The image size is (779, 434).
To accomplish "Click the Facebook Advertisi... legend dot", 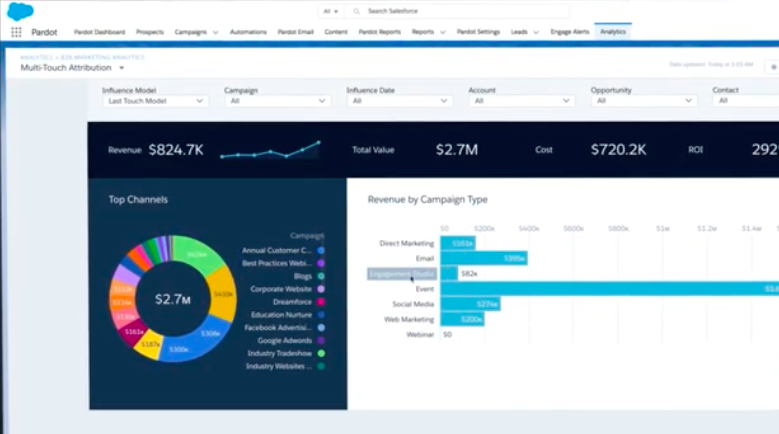I will [x=321, y=328].
